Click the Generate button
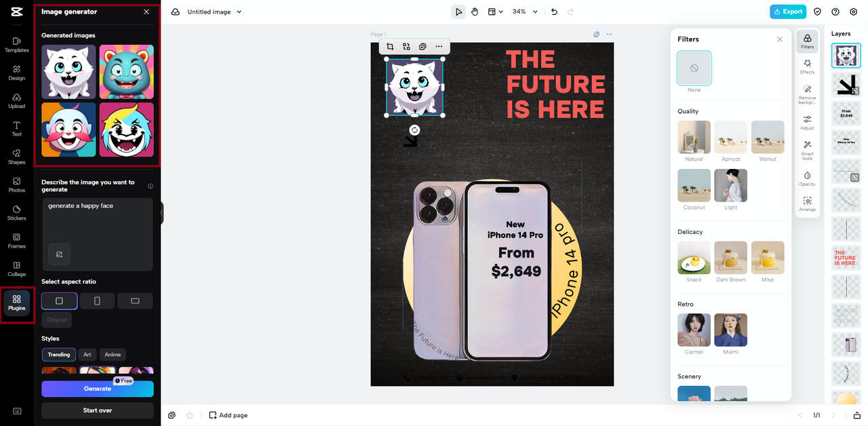The height and width of the screenshot is (426, 868). (98, 389)
